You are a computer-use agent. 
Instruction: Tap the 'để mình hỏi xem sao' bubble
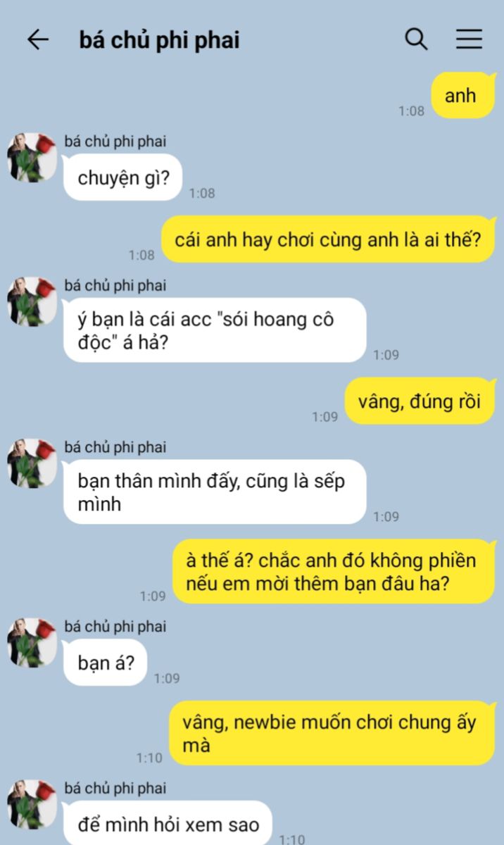(168, 823)
